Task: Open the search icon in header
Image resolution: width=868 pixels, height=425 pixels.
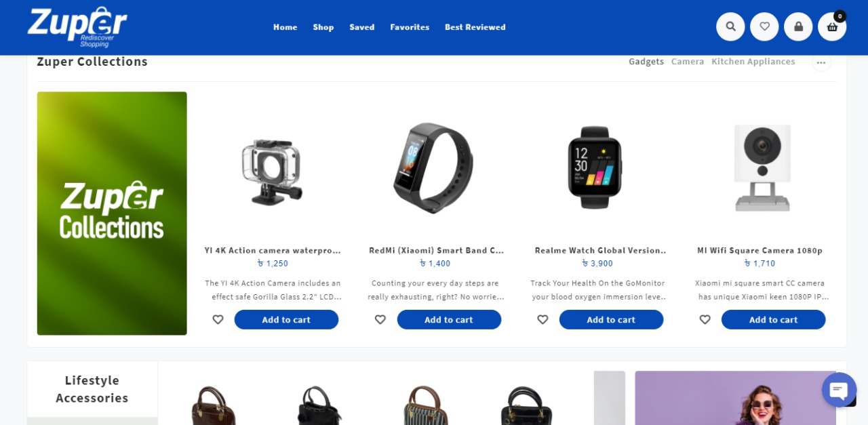Action: (730, 26)
